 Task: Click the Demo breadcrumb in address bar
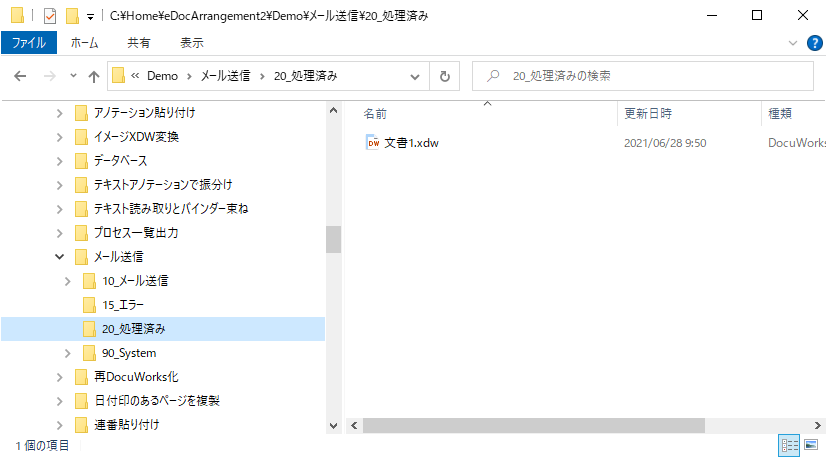162,76
